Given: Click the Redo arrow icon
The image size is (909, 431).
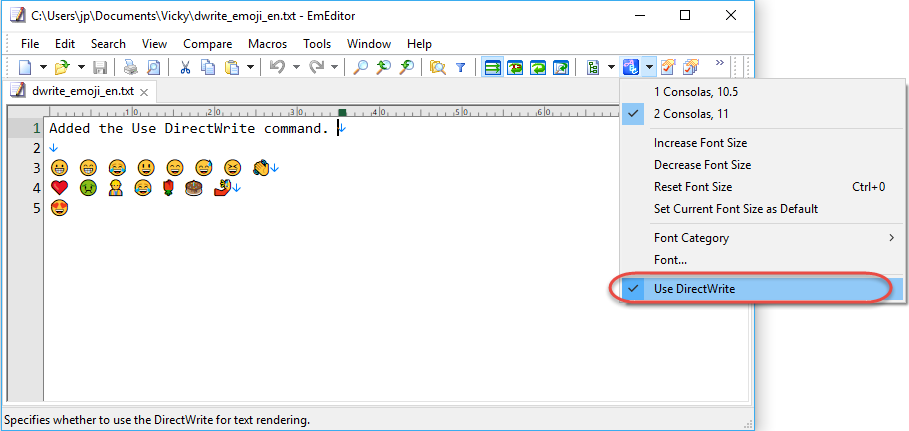Looking at the screenshot, I should click(x=317, y=67).
